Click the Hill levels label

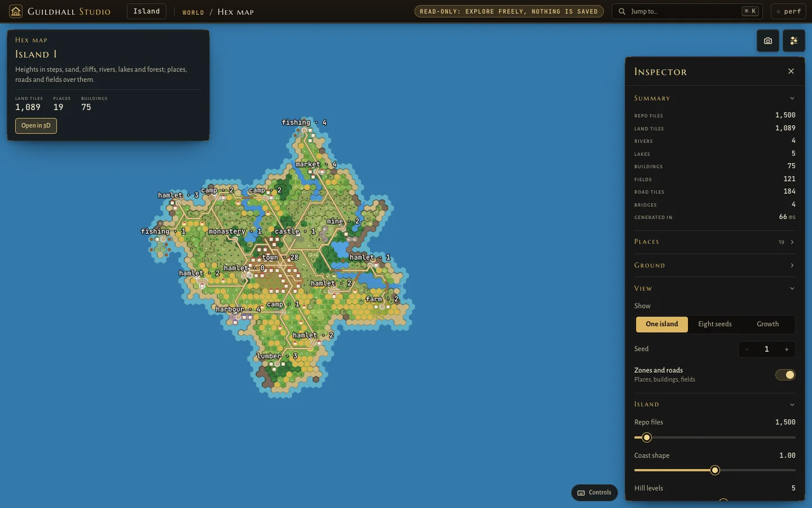pos(648,488)
